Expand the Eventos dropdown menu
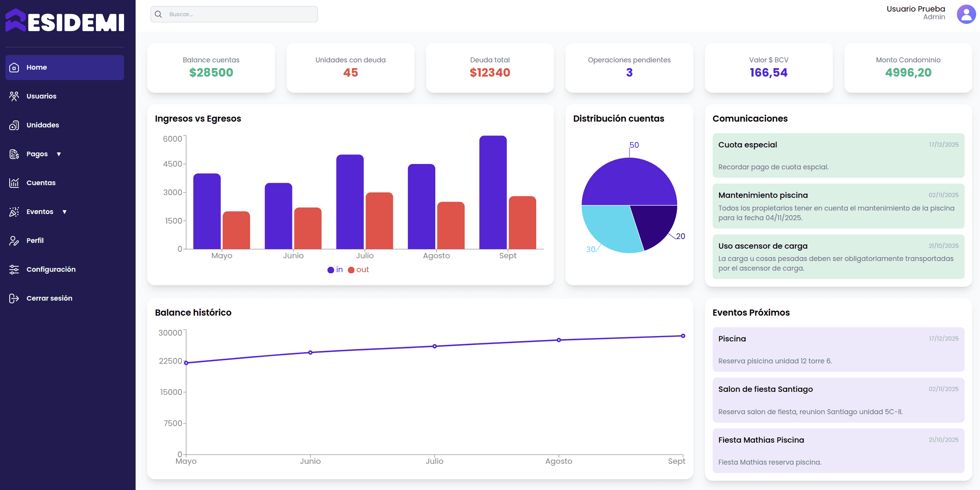The width and height of the screenshot is (980, 490). pyautogui.click(x=65, y=212)
